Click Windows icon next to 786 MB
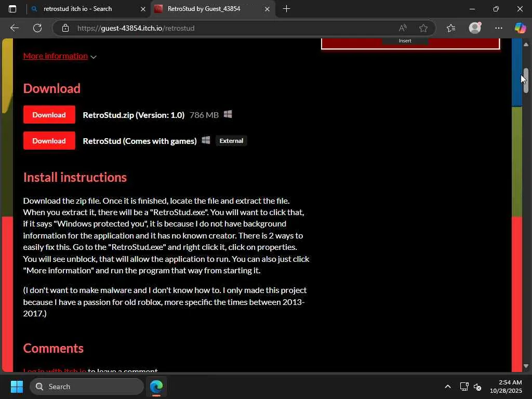The width and height of the screenshot is (532, 399). pos(228,114)
